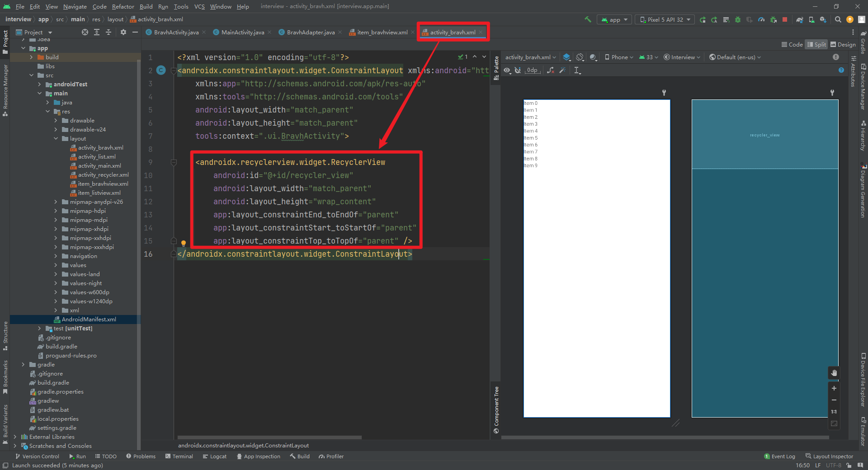Click Select Opened File target icon
This screenshot has width=868, height=470.
(85, 32)
